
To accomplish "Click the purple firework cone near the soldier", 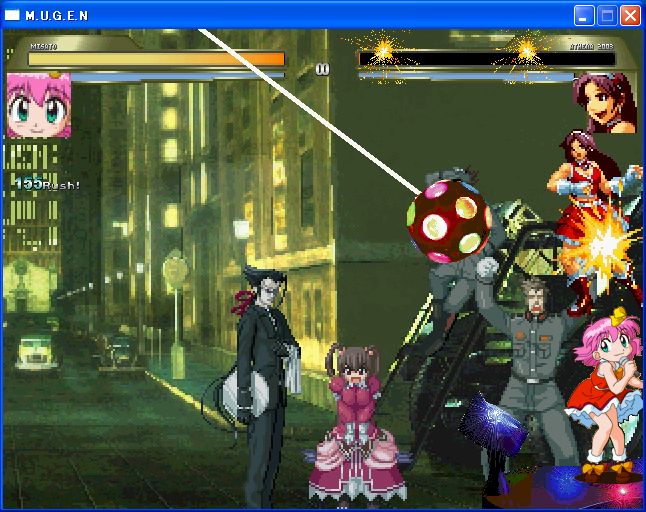I will tap(492, 424).
